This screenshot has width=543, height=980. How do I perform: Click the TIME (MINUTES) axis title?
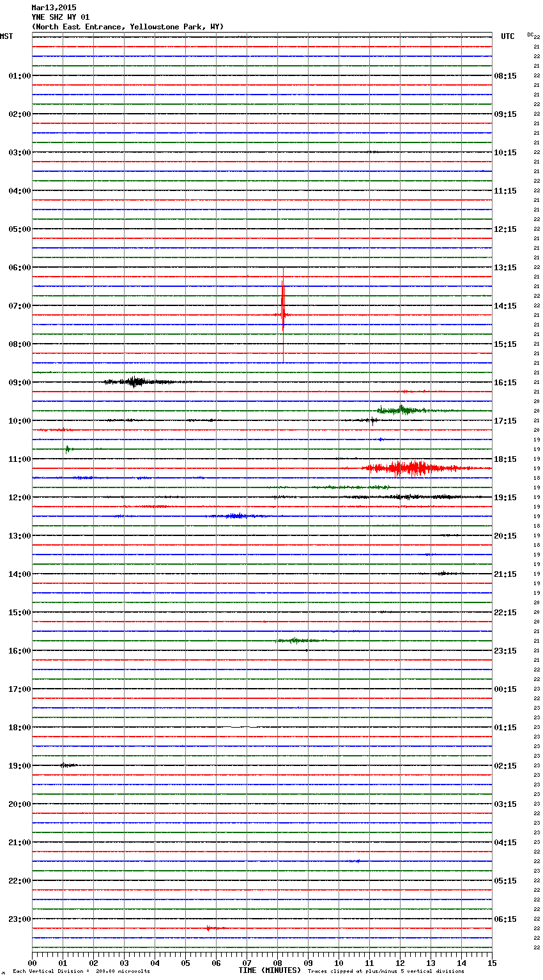click(x=270, y=970)
